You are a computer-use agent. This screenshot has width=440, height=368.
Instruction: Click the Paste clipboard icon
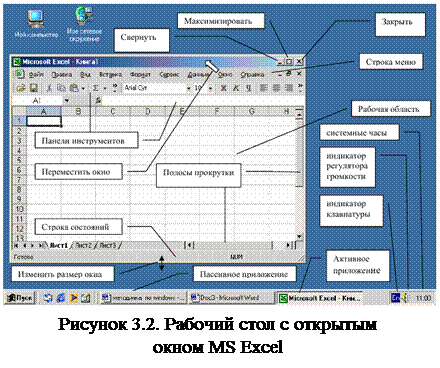(x=74, y=88)
